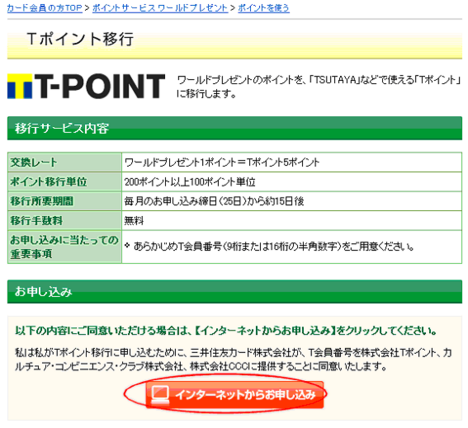Open ポイントサービス ワールドプレゼント breadcrumb link

click(160, 8)
